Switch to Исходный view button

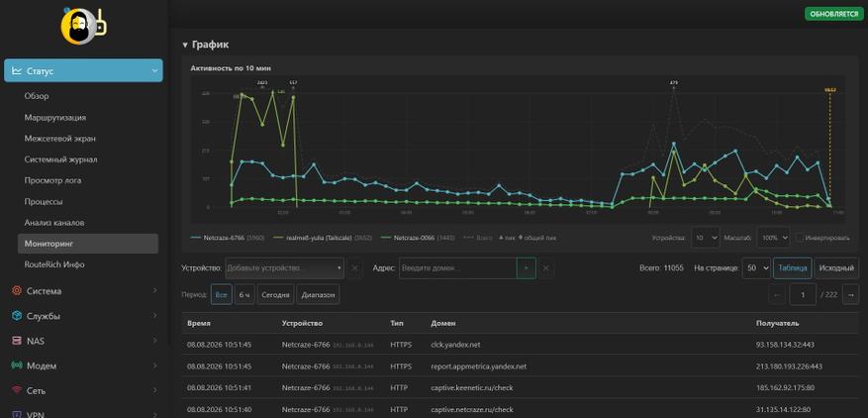point(836,268)
